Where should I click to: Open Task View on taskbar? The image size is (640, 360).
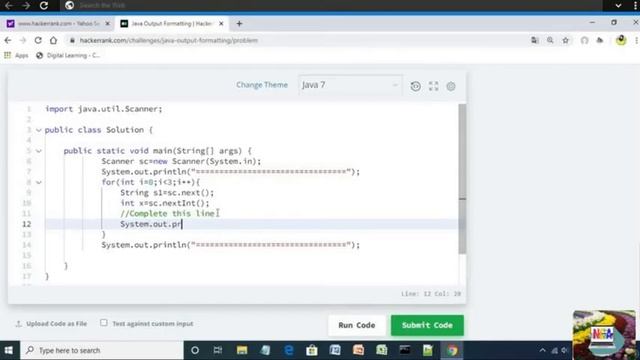click(x=218, y=350)
